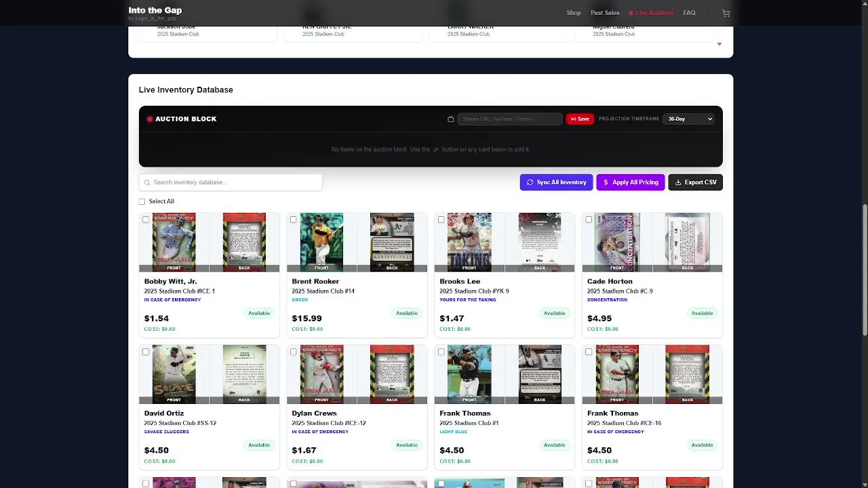Open Brent Rooker back card image

[392, 242]
